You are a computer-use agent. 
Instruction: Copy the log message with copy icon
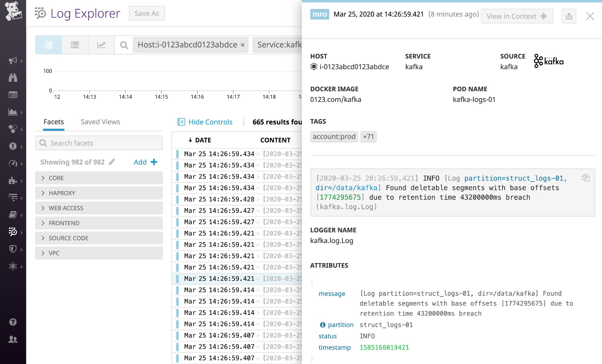click(x=586, y=178)
